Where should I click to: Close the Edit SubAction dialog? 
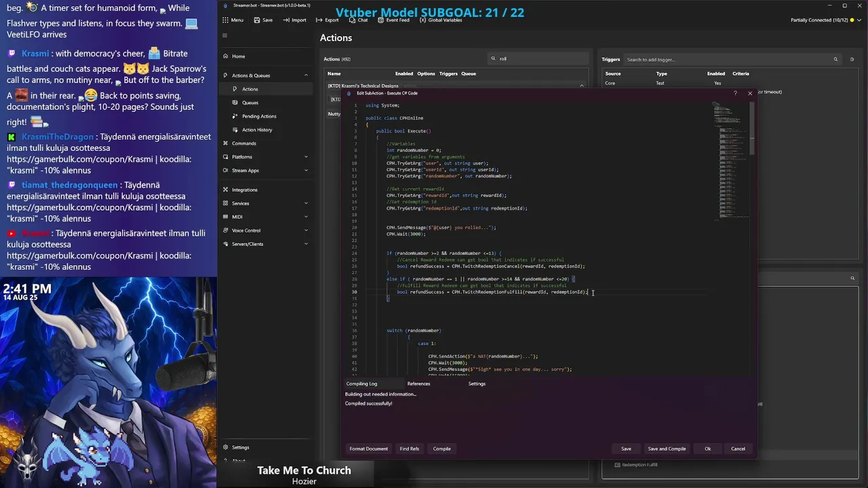point(749,93)
